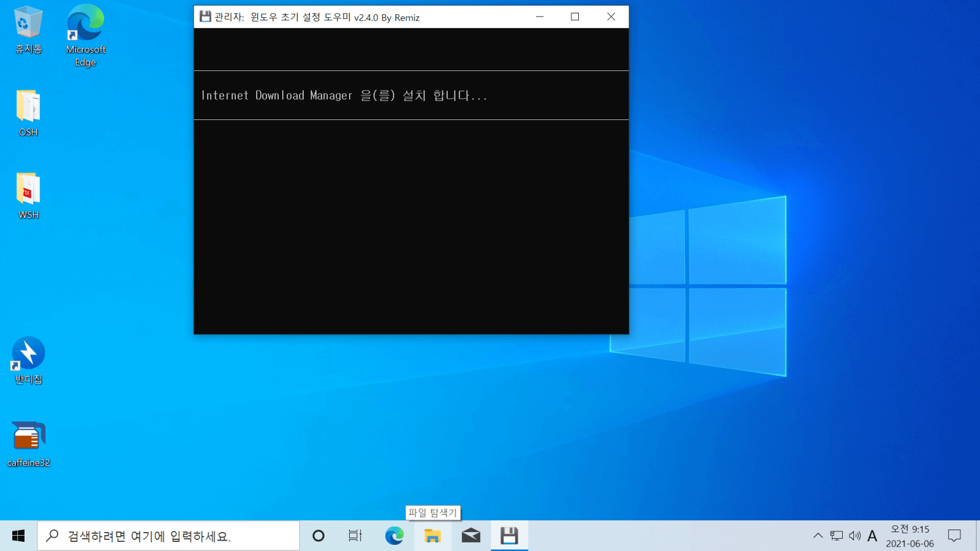The width and height of the screenshot is (980, 551).
Task: Open Cortana from the circle icon on the taskbar
Action: (318, 536)
